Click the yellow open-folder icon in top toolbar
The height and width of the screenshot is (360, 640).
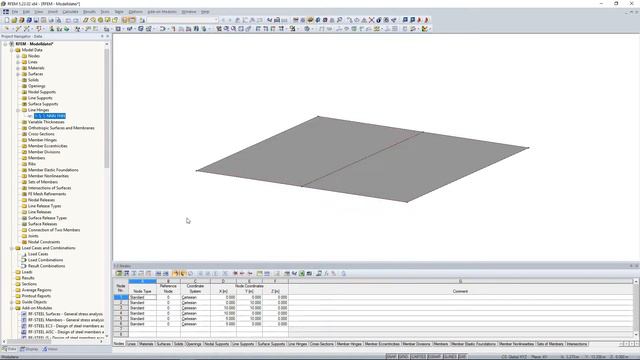click(14, 20)
